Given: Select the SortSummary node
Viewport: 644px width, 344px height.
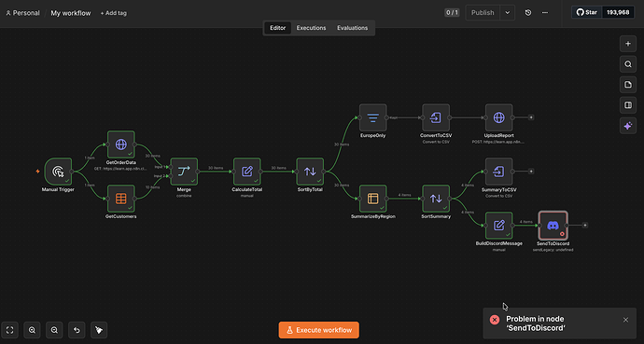Looking at the screenshot, I should 436,199.
